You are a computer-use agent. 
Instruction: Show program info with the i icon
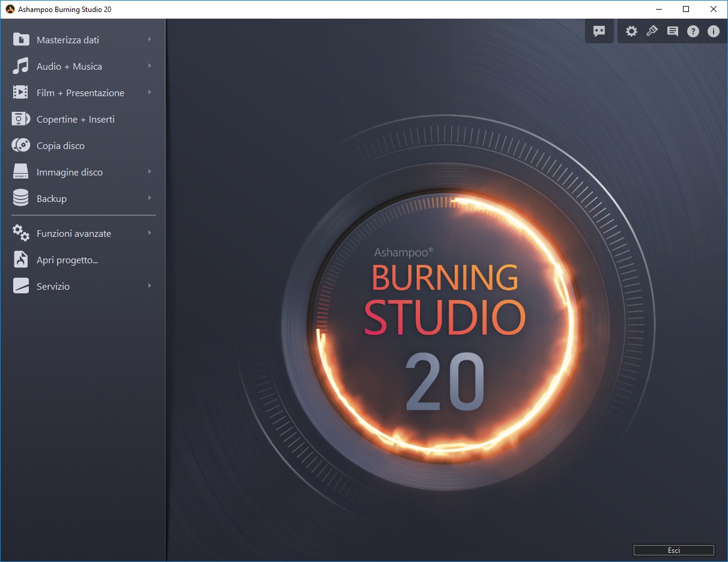point(714,31)
